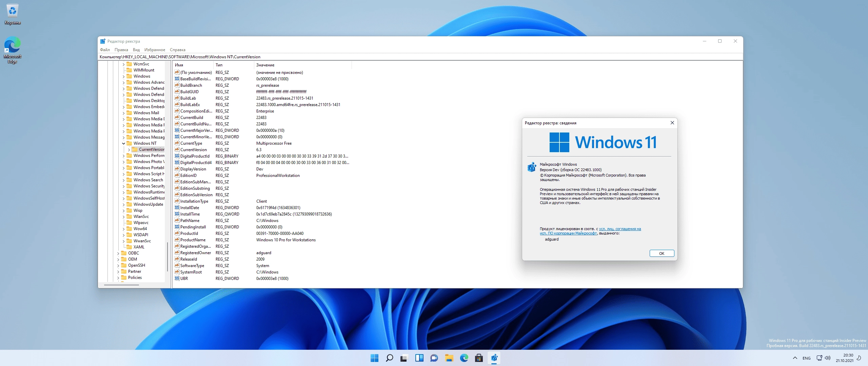
Task: Select the DigitalProductId binary value icon
Action: (x=177, y=156)
